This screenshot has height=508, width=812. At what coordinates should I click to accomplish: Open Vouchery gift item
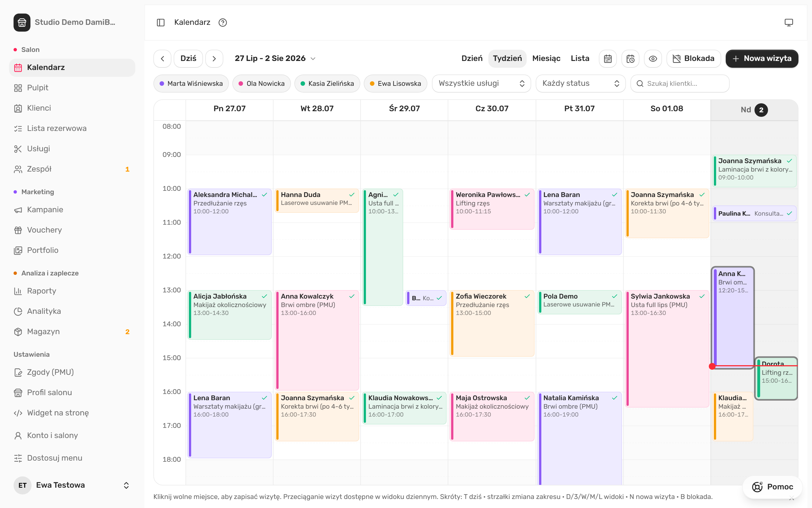[x=72, y=230]
